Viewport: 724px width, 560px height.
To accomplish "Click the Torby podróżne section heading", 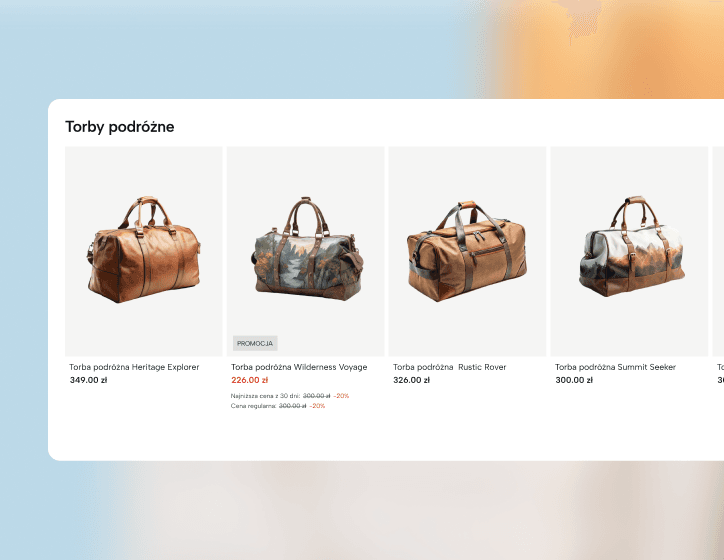I will pyautogui.click(x=120, y=126).
